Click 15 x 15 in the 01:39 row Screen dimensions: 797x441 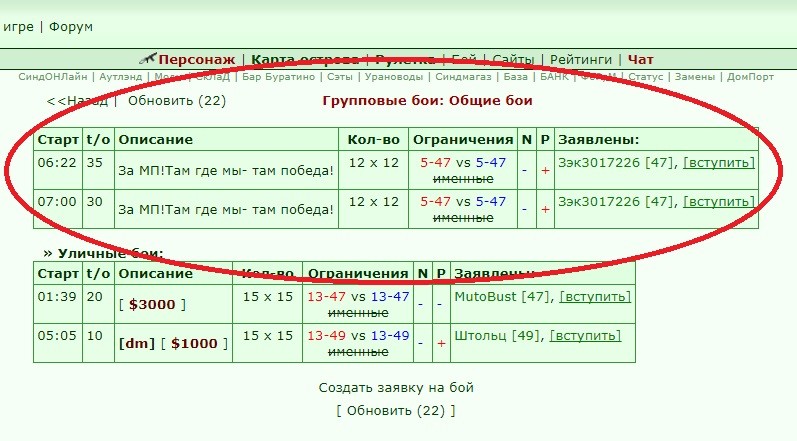(268, 297)
